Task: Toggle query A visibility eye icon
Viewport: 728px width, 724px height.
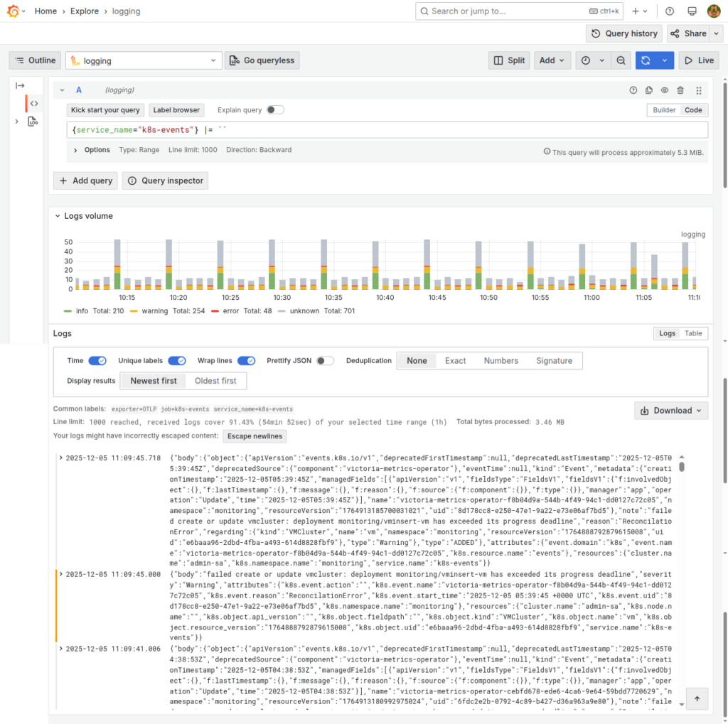Action: 665,90
